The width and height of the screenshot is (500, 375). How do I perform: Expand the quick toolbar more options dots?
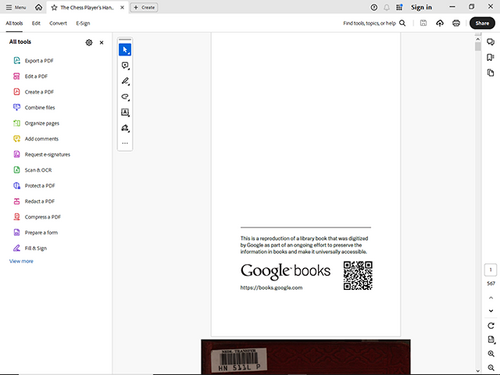(125, 143)
